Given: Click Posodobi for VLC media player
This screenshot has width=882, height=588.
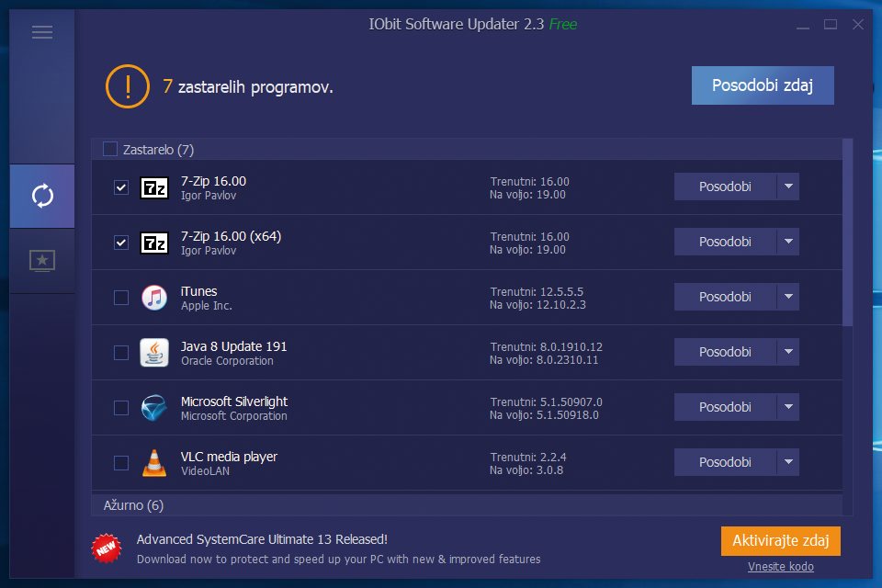Looking at the screenshot, I should coord(725,462).
